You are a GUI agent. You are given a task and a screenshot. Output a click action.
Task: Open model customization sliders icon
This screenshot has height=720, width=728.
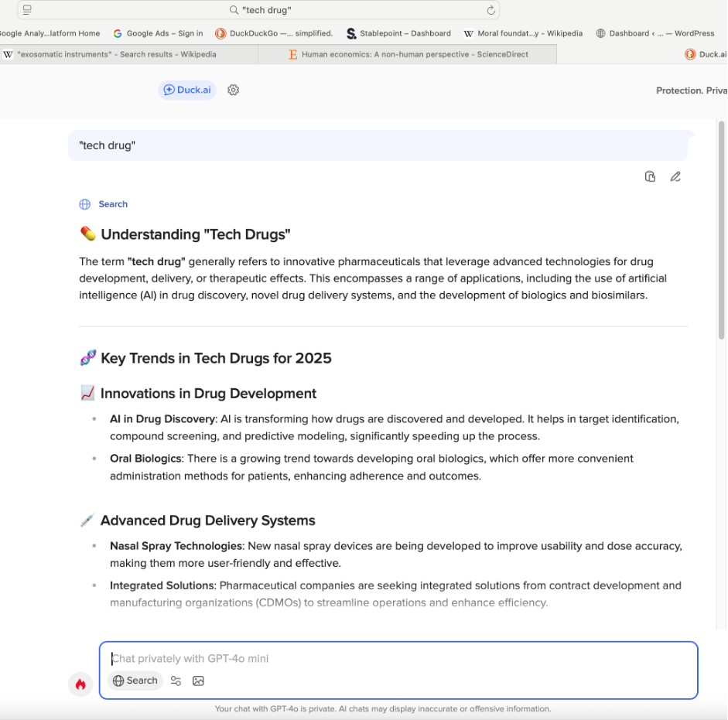coord(176,681)
